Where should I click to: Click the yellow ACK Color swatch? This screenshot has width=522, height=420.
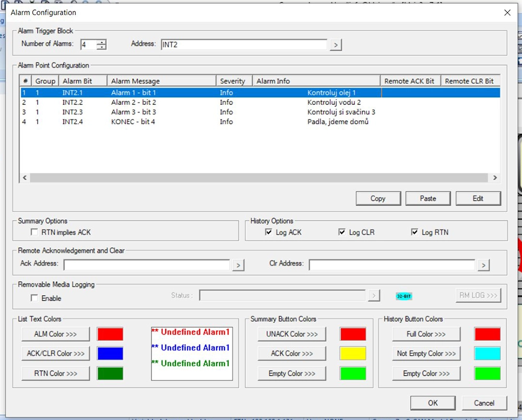352,353
